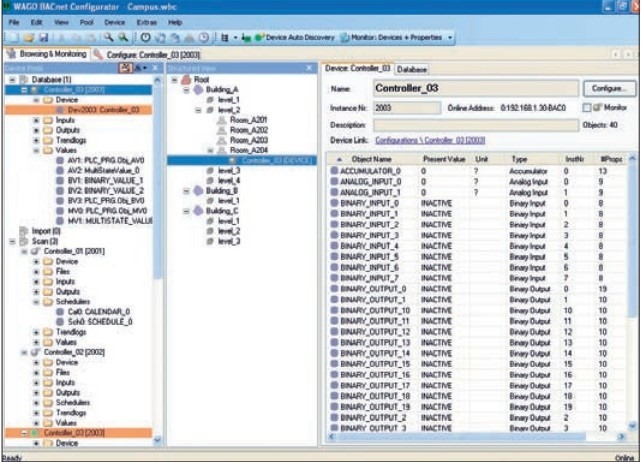Switch to Configure: Controller_03 [2003] tab
This screenshot has width=641, height=462.
(147, 55)
